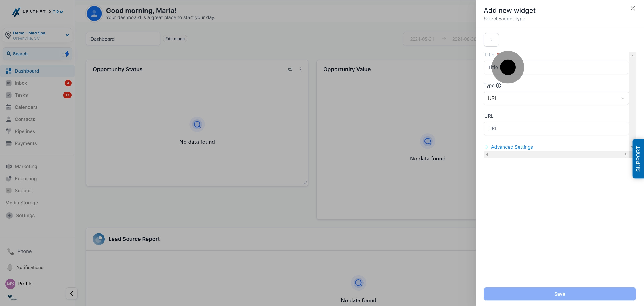Click the Lead Source Report icon
This screenshot has width=644, height=306.
pos(98,239)
